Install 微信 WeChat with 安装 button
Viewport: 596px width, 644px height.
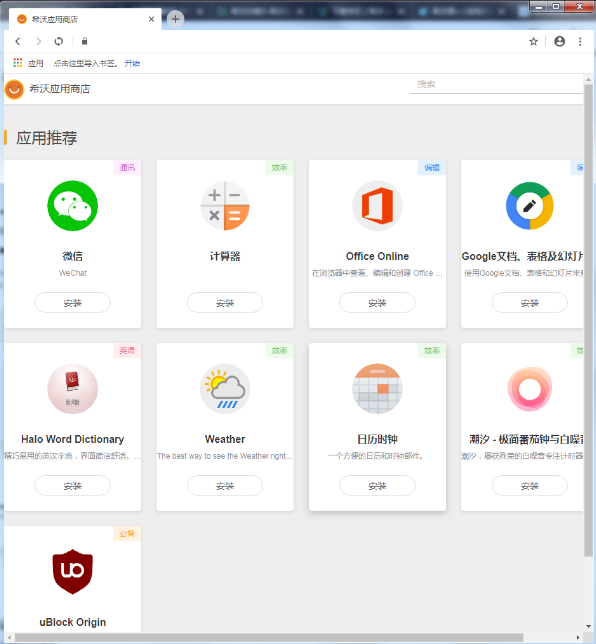73,303
